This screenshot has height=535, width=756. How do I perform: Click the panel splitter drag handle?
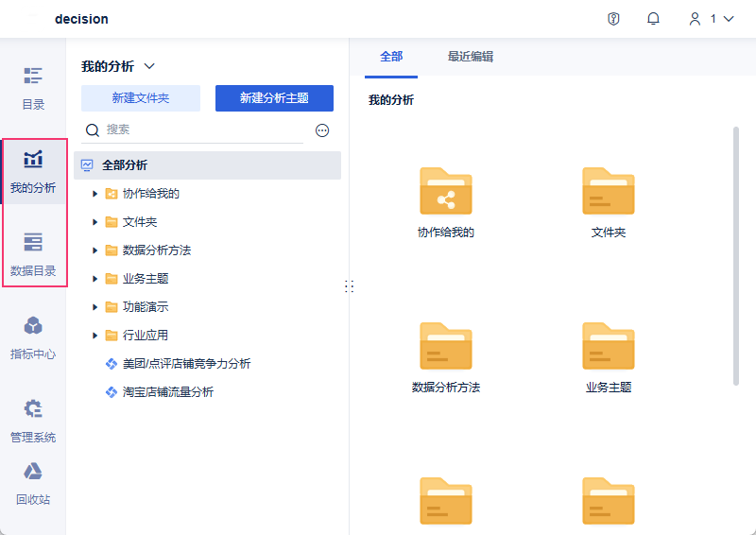(350, 286)
